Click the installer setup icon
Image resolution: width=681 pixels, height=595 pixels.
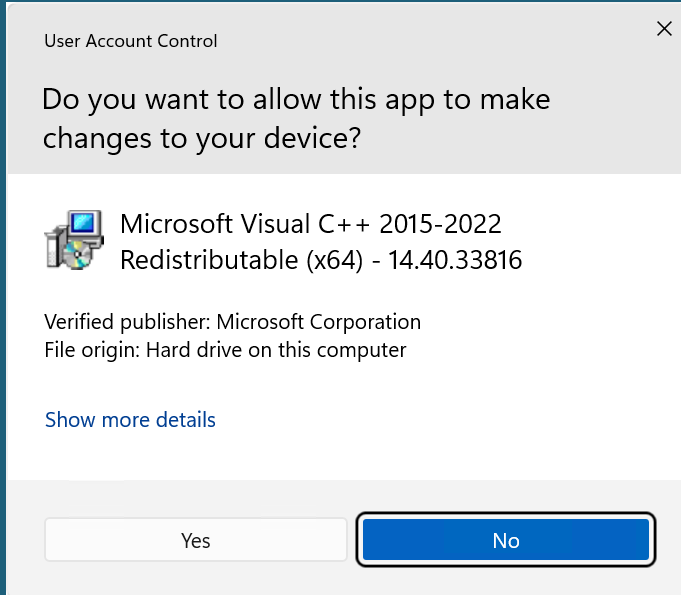74,240
